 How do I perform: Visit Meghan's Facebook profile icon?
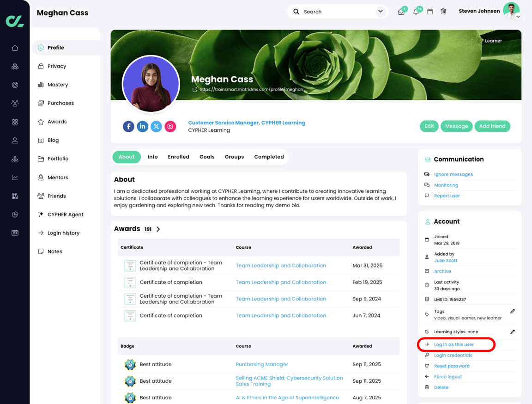[128, 126]
